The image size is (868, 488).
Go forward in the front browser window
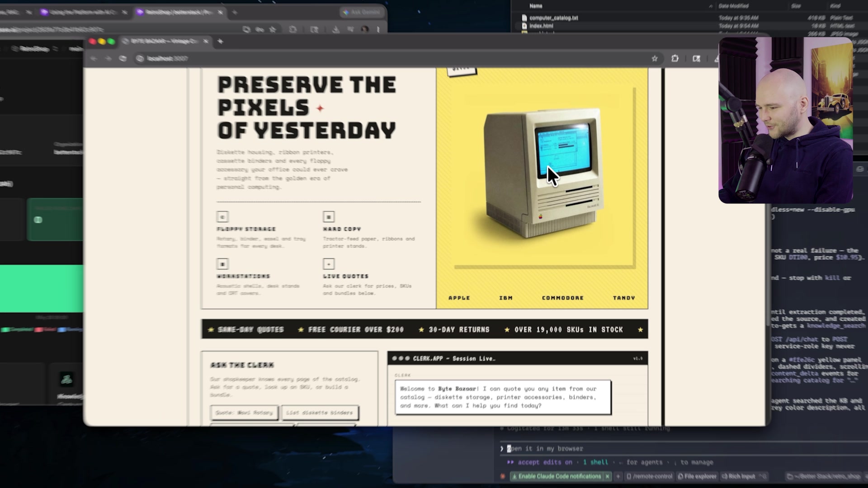[x=108, y=58]
